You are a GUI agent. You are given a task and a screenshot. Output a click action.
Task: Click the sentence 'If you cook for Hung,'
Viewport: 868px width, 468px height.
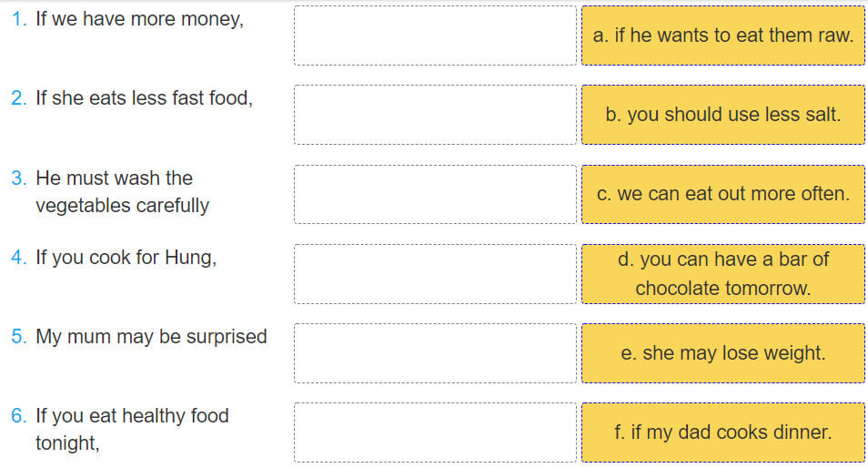point(126,258)
